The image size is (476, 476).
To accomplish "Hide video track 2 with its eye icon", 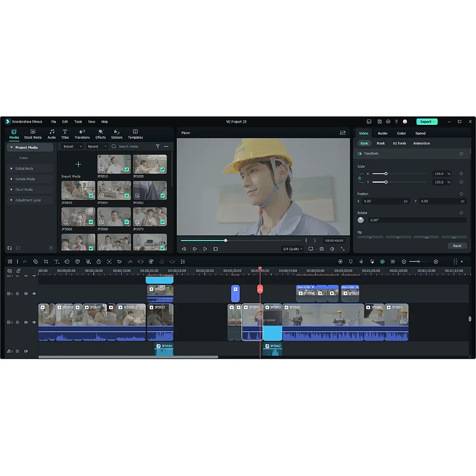I will pos(34,294).
